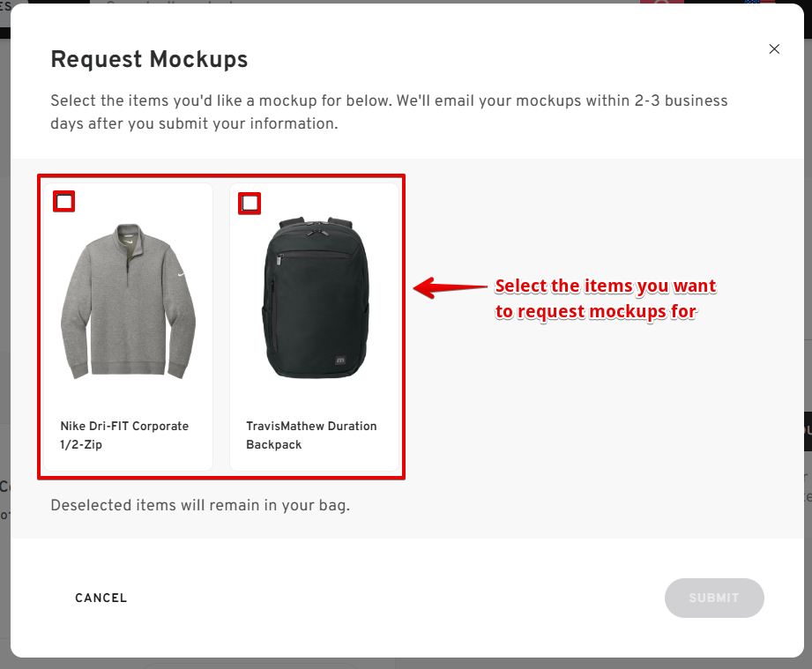Screen dimensions: 812x669
Task: Click the search field behind the dialog
Action: point(353,5)
